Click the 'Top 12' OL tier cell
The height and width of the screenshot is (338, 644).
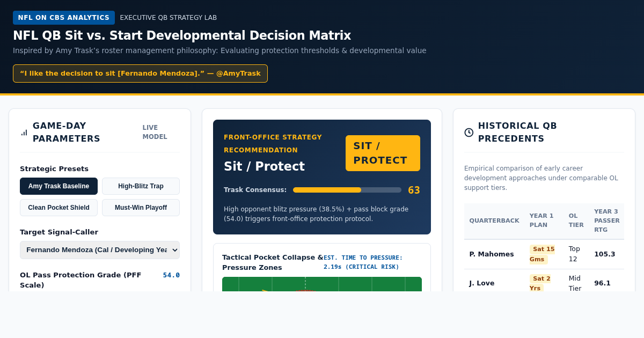[575, 254]
